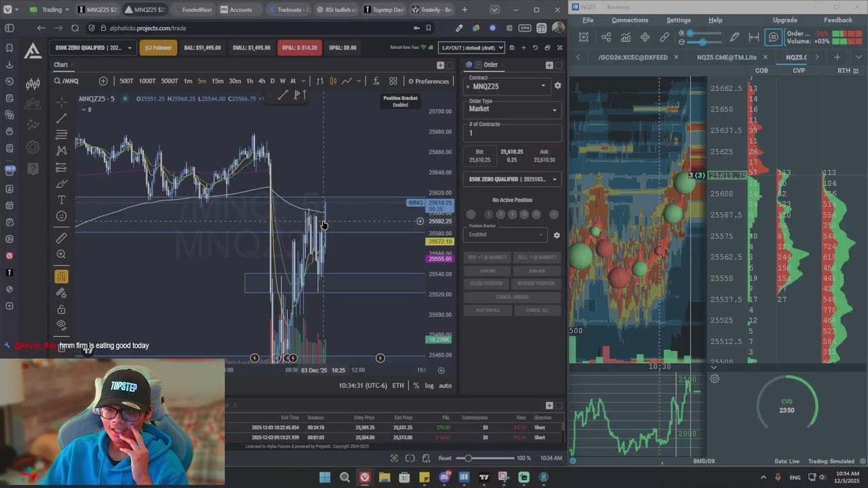Open the candlestick chart view in the sidebar
This screenshot has height=488, width=868.
point(33,84)
